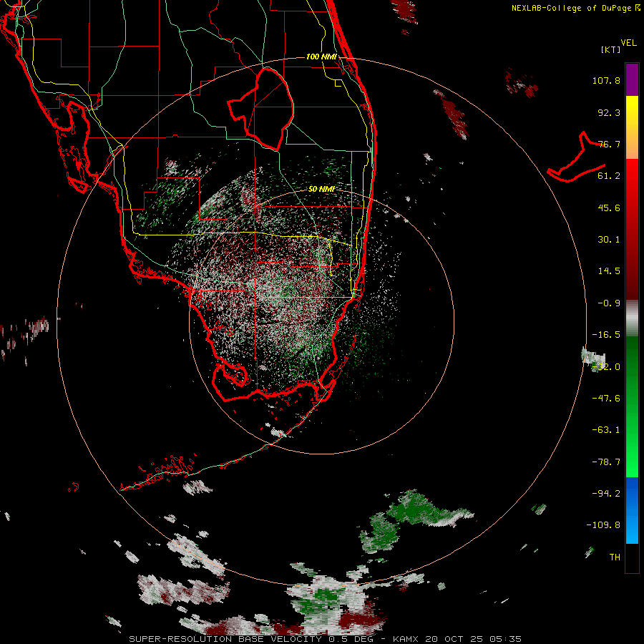Select the -78.7 velocity scale value
This screenshot has width=644, height=644.
pyautogui.click(x=606, y=462)
